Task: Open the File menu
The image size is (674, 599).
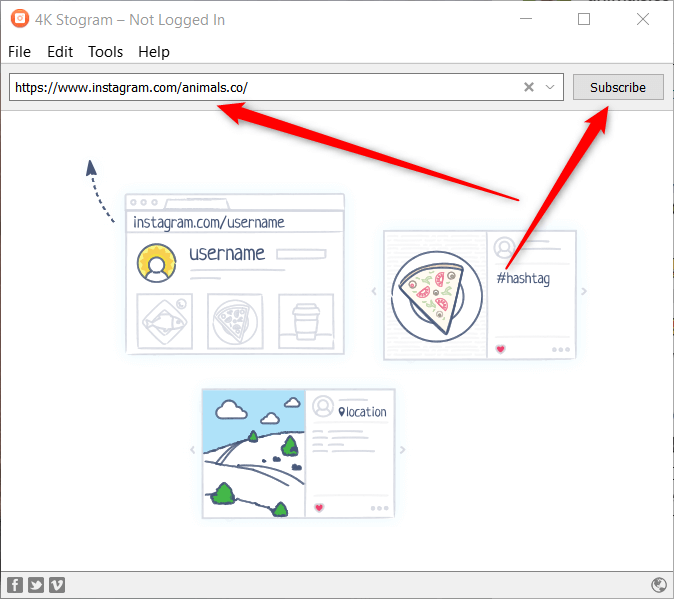Action: coord(19,52)
